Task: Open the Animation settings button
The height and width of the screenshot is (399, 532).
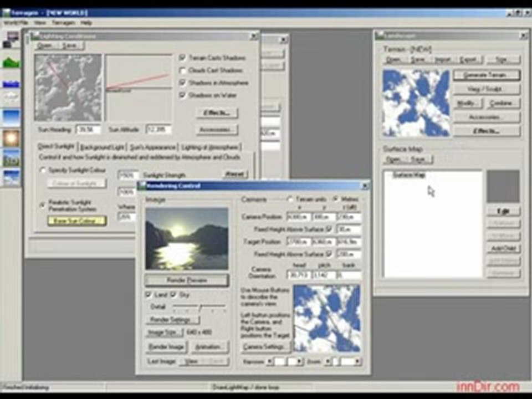Action: (x=209, y=347)
